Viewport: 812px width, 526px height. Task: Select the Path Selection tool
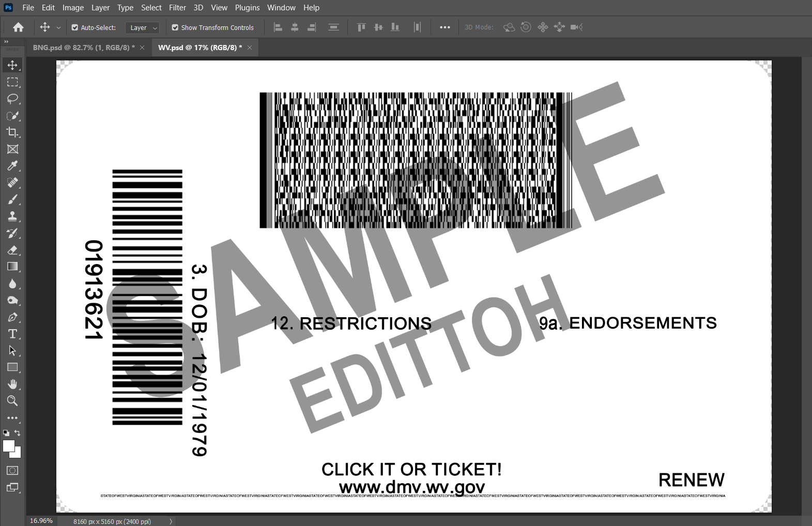[x=12, y=351]
